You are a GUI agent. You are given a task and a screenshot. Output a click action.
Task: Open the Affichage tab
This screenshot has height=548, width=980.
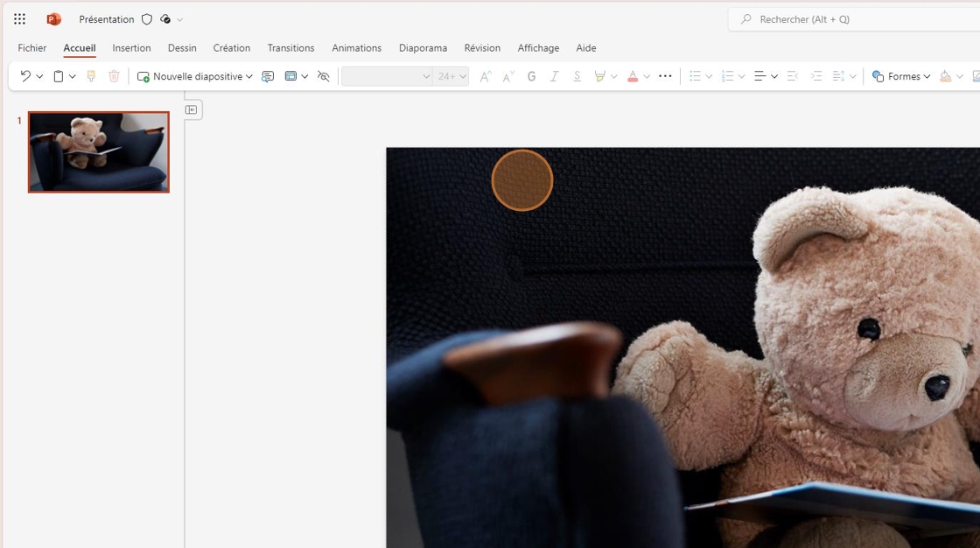click(x=538, y=48)
